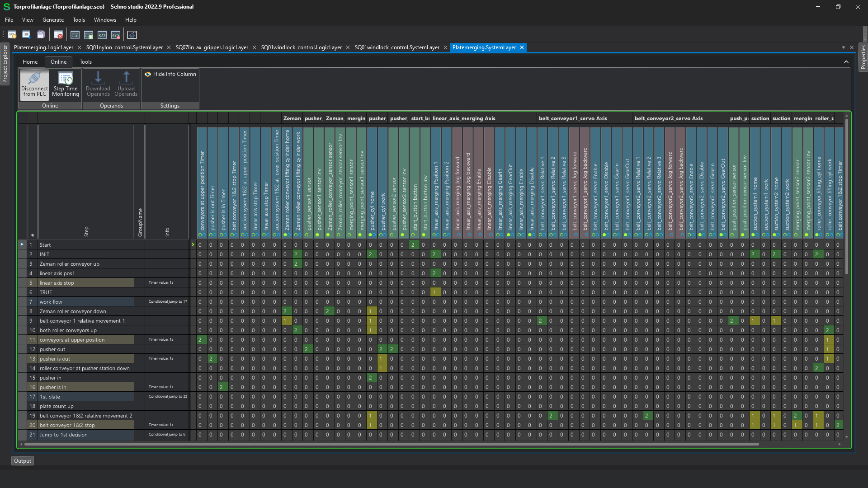Close the active Platemerging.SystemLayer tab

click(x=522, y=47)
